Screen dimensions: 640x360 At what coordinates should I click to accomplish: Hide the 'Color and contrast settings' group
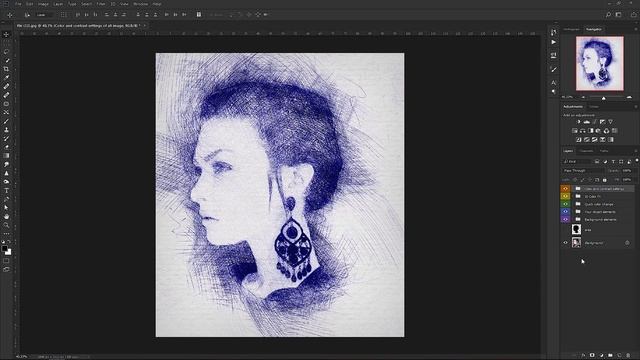tap(565, 189)
